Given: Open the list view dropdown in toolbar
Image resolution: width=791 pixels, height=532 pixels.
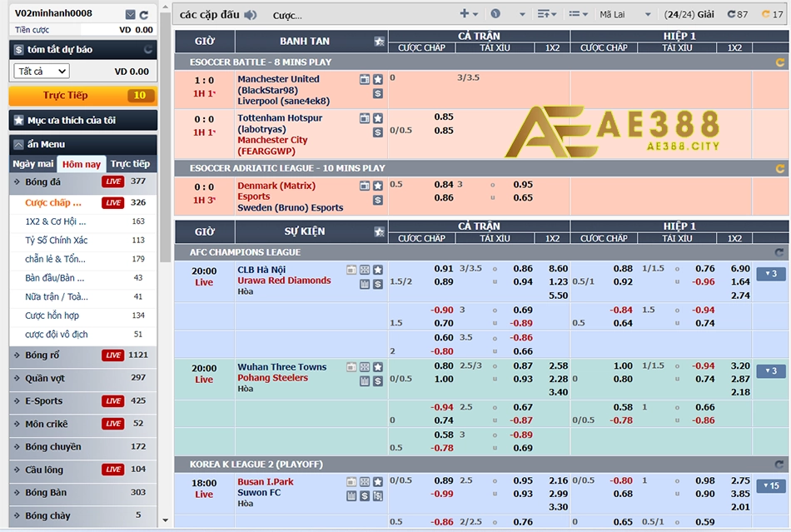Looking at the screenshot, I should (578, 14).
